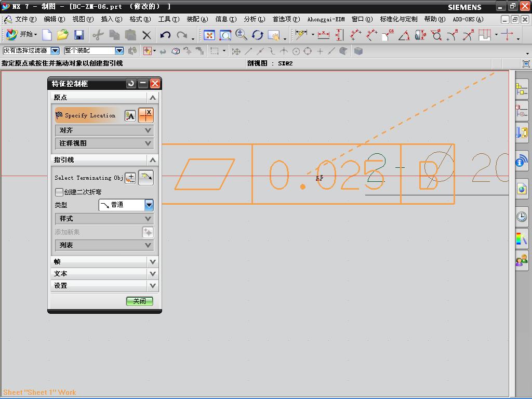Viewport: 532px width, 399px height.
Task: Select the Inferred dimension tool
Action: coord(301,34)
